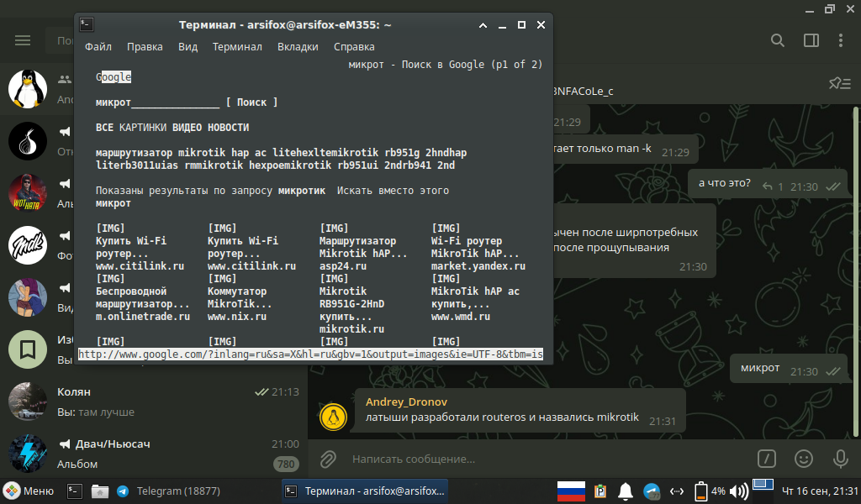Open network connections tray icon
Image resolution: width=861 pixels, height=504 pixels.
(677, 491)
